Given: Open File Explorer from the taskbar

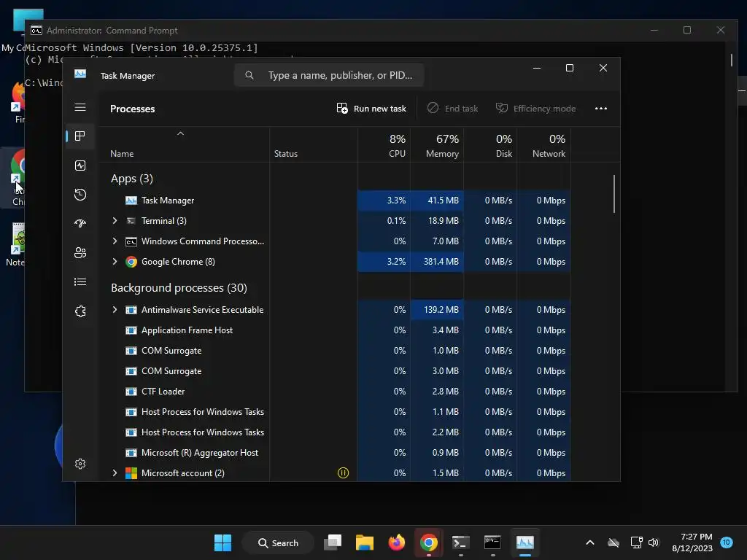Looking at the screenshot, I should coord(365,542).
